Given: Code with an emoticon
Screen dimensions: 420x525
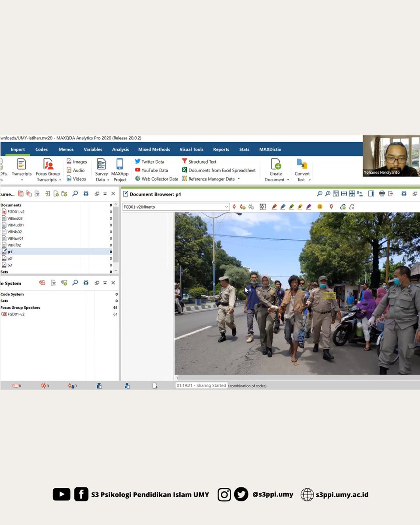Looking at the screenshot, I should 320,206.
